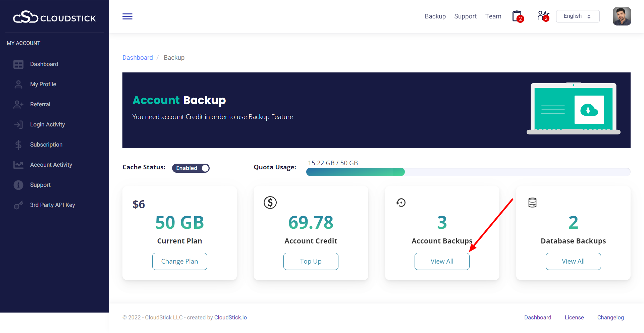Click the hamburger menu icon
644x333 pixels.
point(127,16)
